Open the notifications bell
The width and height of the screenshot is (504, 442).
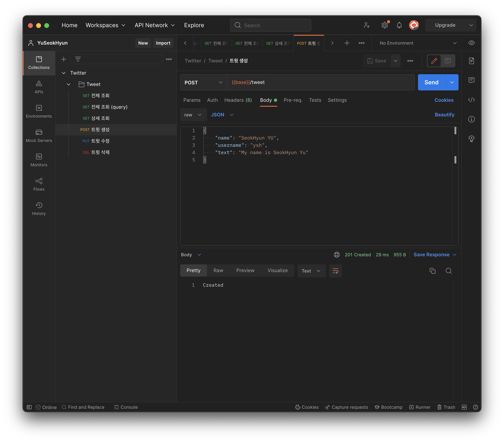coord(399,25)
